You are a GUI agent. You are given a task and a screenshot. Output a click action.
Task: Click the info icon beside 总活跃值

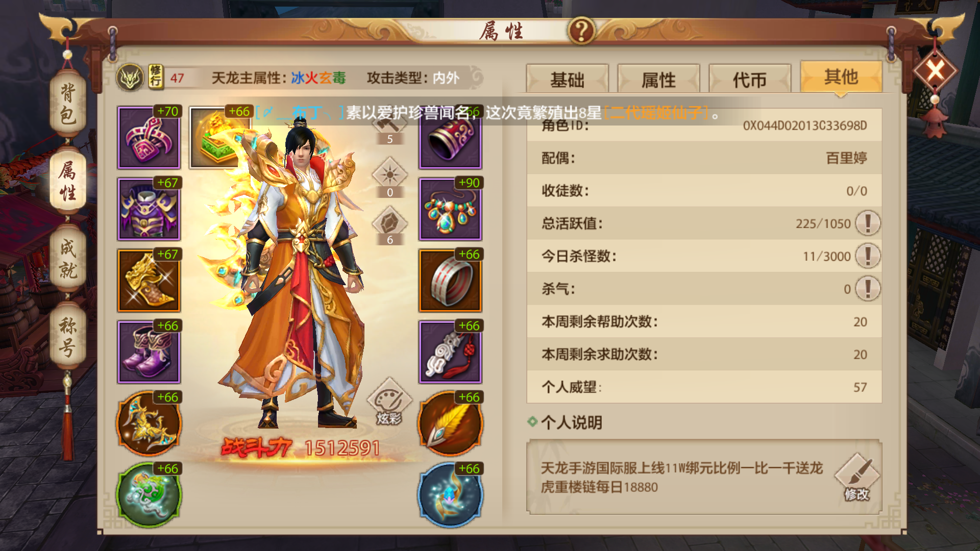[868, 223]
